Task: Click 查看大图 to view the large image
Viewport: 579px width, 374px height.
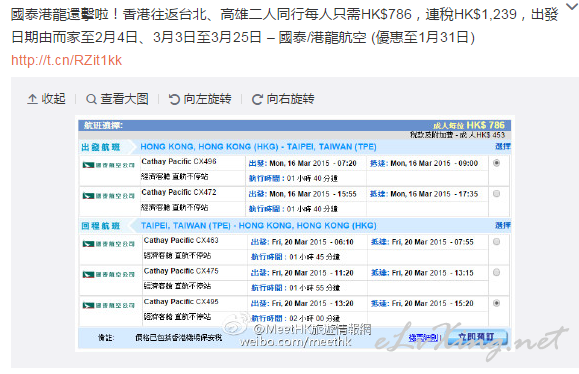Action: (x=117, y=99)
